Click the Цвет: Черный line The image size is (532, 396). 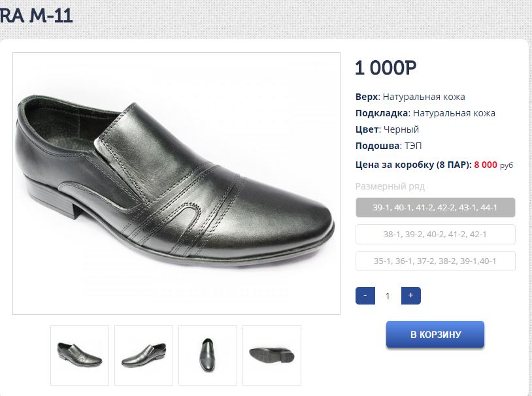(x=388, y=129)
